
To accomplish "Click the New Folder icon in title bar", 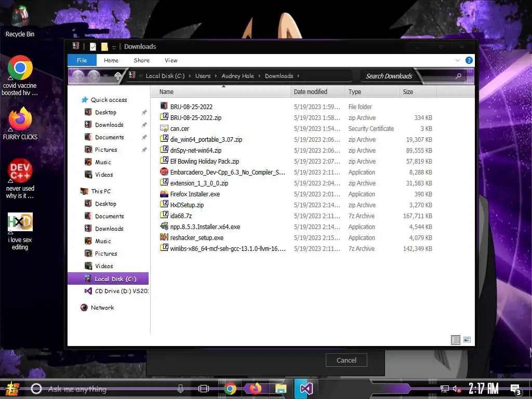I will click(x=104, y=47).
